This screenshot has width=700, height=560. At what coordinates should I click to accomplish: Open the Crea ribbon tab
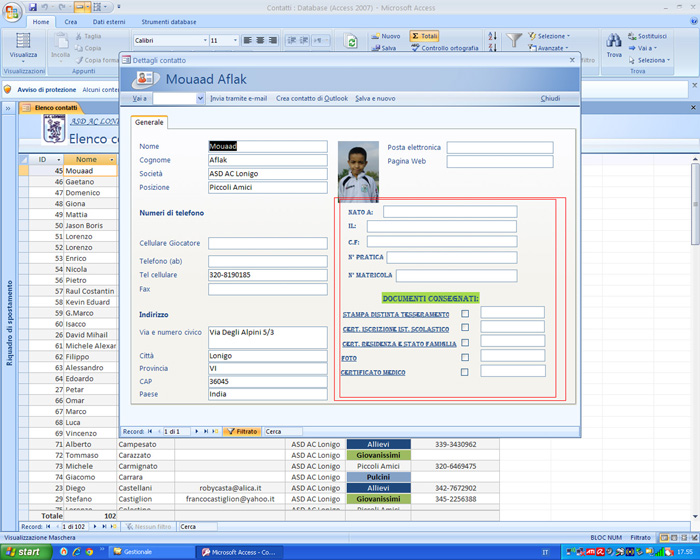(x=71, y=21)
